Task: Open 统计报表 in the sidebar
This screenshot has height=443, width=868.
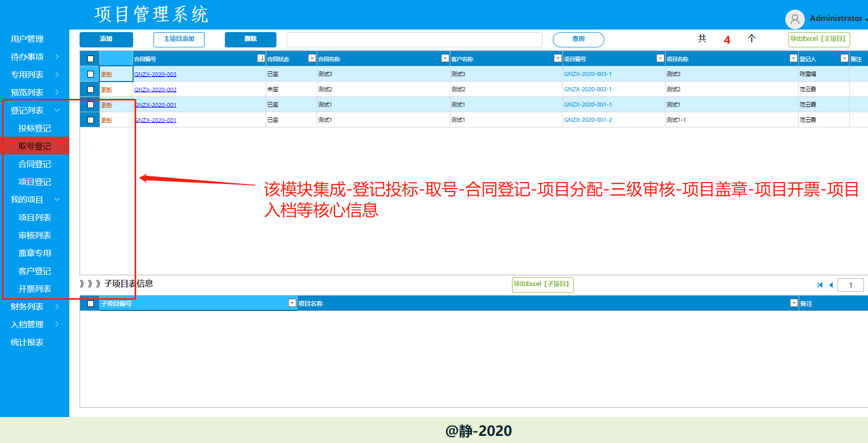Action: (x=27, y=342)
